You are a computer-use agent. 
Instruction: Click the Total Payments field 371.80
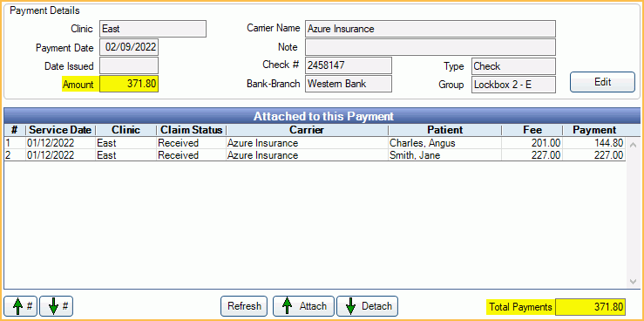(590, 307)
